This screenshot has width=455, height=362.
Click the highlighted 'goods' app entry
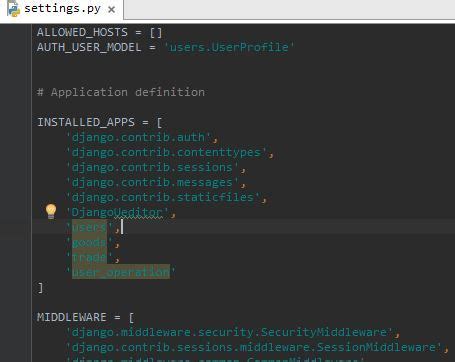(89, 242)
